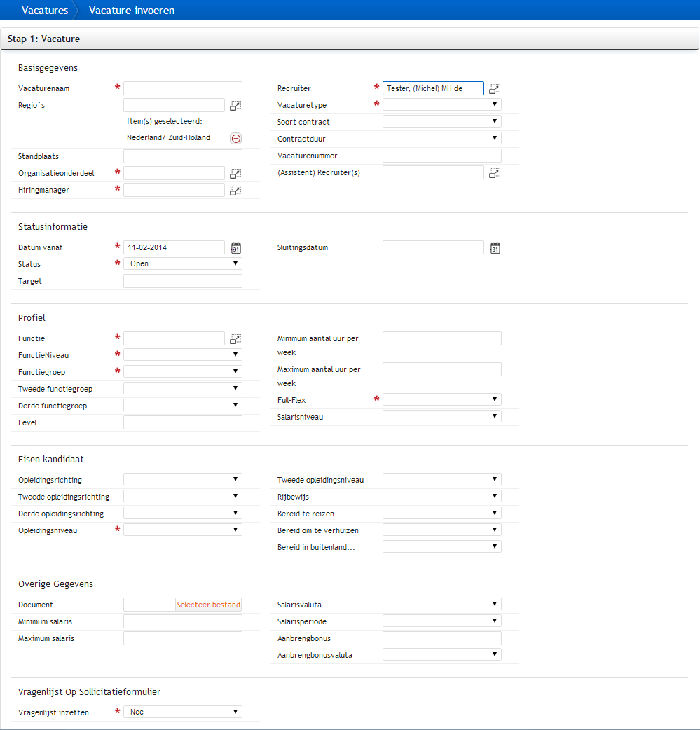Open the Bereid in buitenland dropdown

point(442,546)
